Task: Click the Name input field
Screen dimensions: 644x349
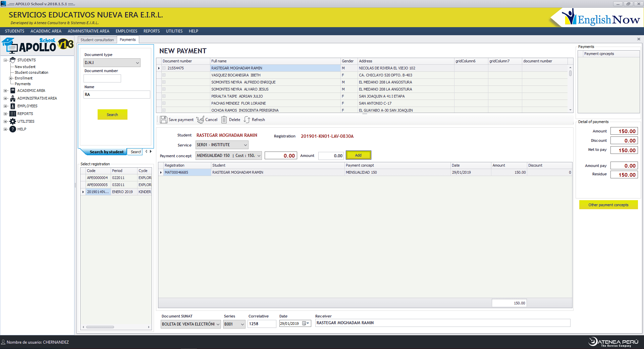Action: 117,95
